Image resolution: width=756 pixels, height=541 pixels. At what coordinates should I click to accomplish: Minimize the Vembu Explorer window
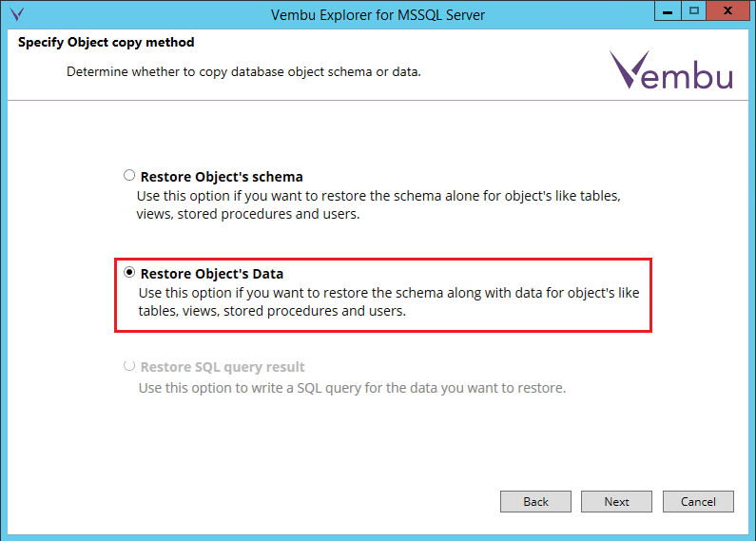tap(667, 10)
